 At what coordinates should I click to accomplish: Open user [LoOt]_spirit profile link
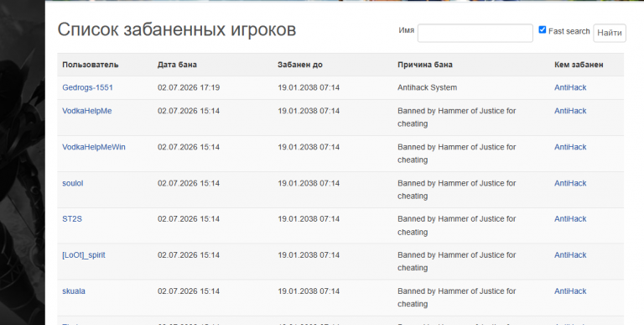click(84, 255)
